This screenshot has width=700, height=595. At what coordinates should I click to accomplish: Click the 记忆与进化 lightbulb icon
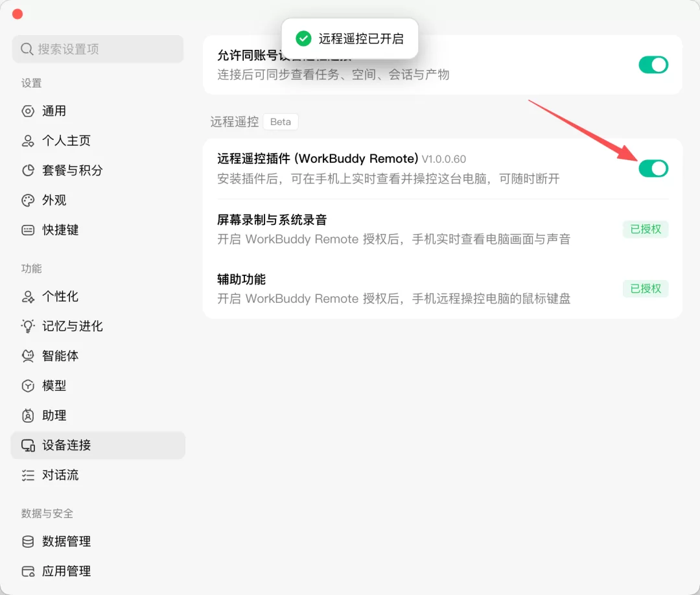click(28, 326)
